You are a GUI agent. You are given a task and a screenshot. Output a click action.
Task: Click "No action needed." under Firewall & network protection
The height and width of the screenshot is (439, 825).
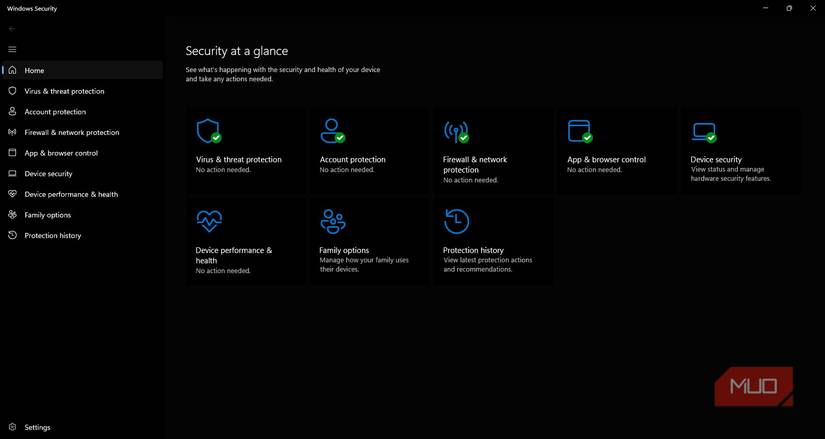click(470, 180)
